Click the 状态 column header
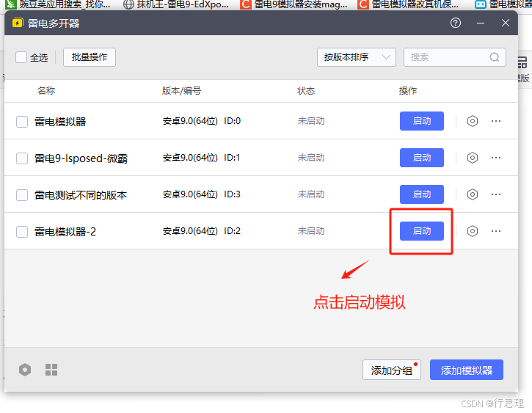Image resolution: width=532 pixels, height=413 pixels. pyautogui.click(x=306, y=90)
